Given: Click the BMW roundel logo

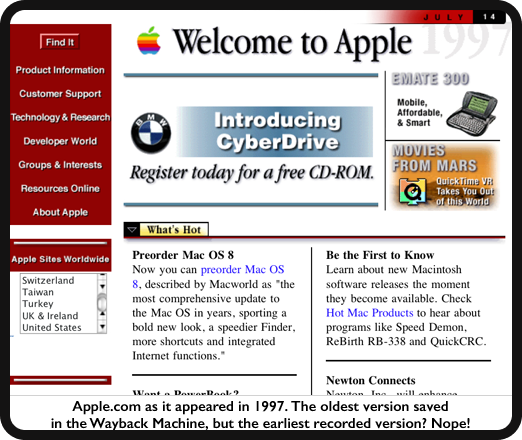Looking at the screenshot, I should (x=151, y=133).
